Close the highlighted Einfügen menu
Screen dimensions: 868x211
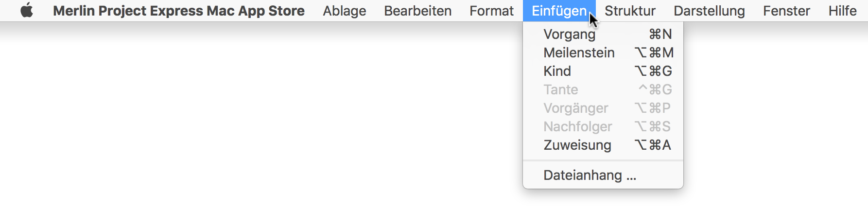(559, 11)
